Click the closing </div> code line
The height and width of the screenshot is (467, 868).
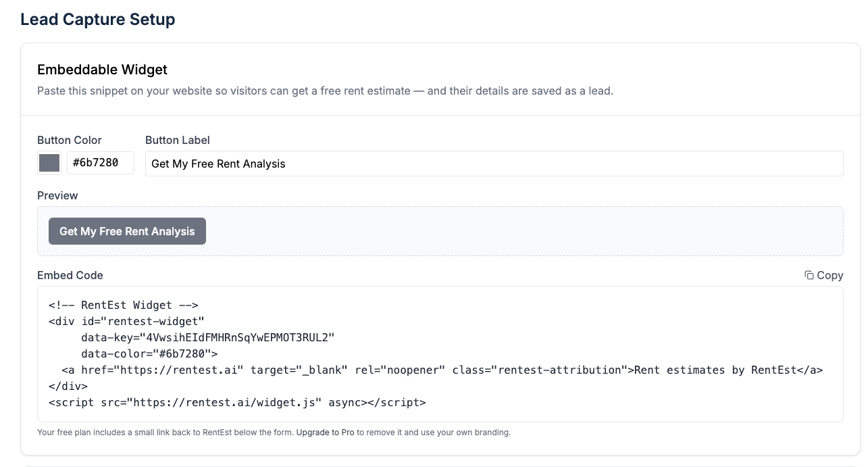[68, 386]
